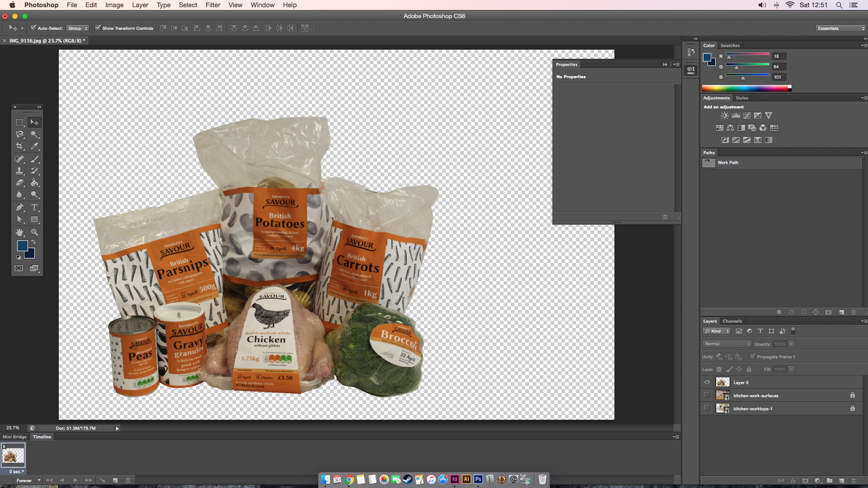Click the R red color slider
The image size is (868, 488).
(x=747, y=55)
